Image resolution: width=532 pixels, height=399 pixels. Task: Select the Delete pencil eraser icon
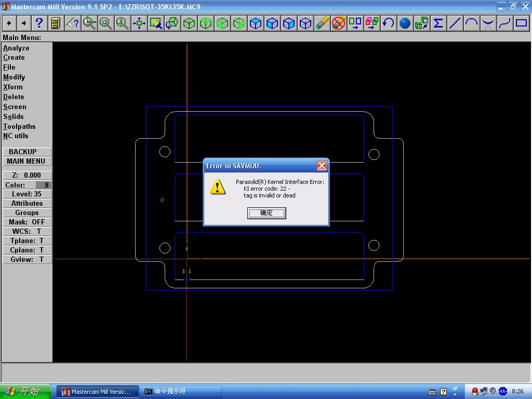pyautogui.click(x=322, y=23)
